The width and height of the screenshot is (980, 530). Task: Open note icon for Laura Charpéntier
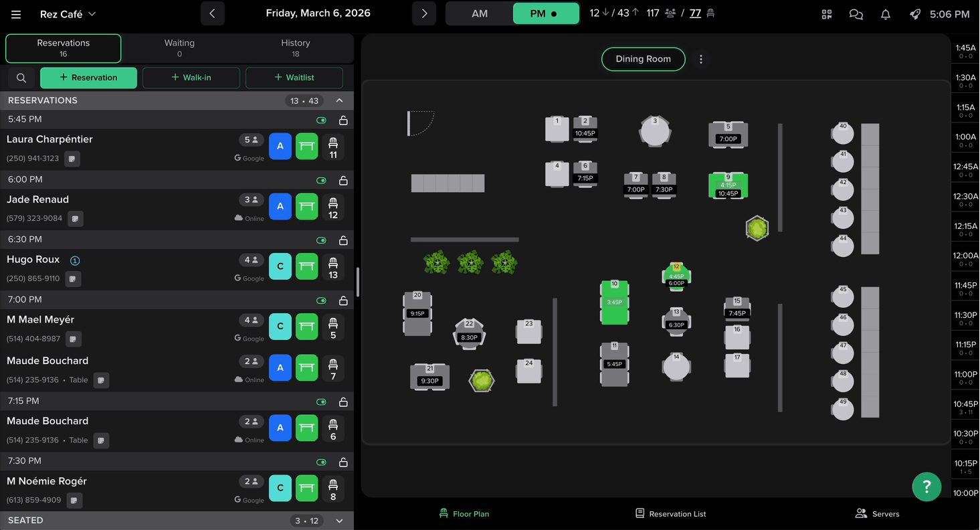pyautogui.click(x=72, y=159)
